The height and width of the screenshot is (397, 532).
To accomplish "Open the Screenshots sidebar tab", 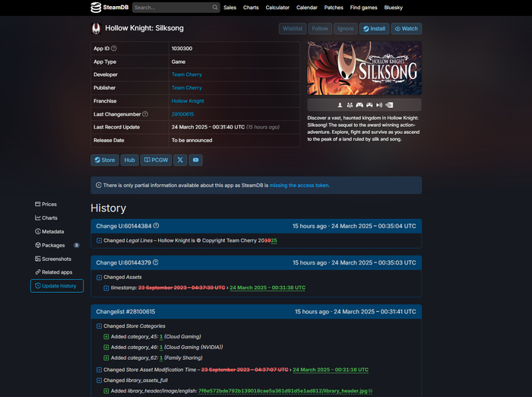I will pyautogui.click(x=53, y=259).
